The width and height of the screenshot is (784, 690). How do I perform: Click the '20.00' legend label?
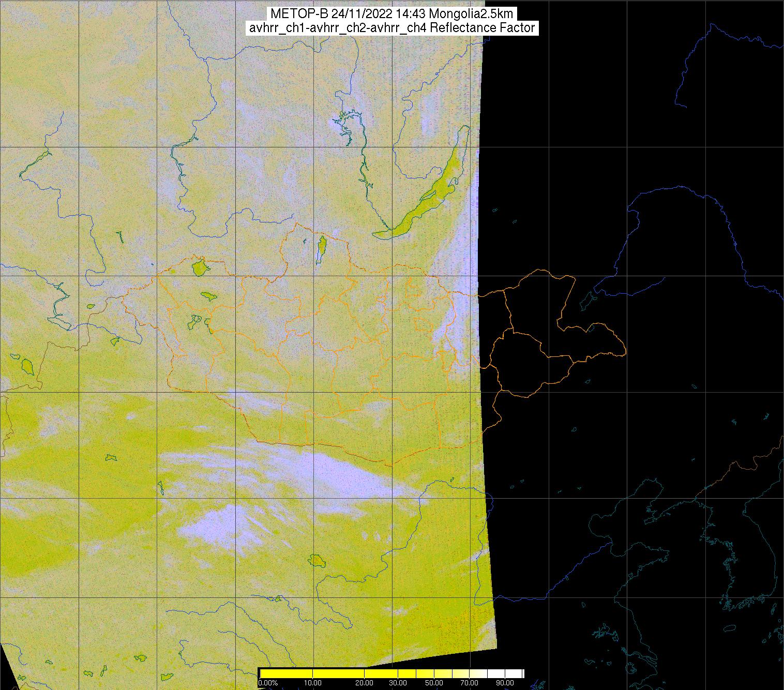pos(365,683)
